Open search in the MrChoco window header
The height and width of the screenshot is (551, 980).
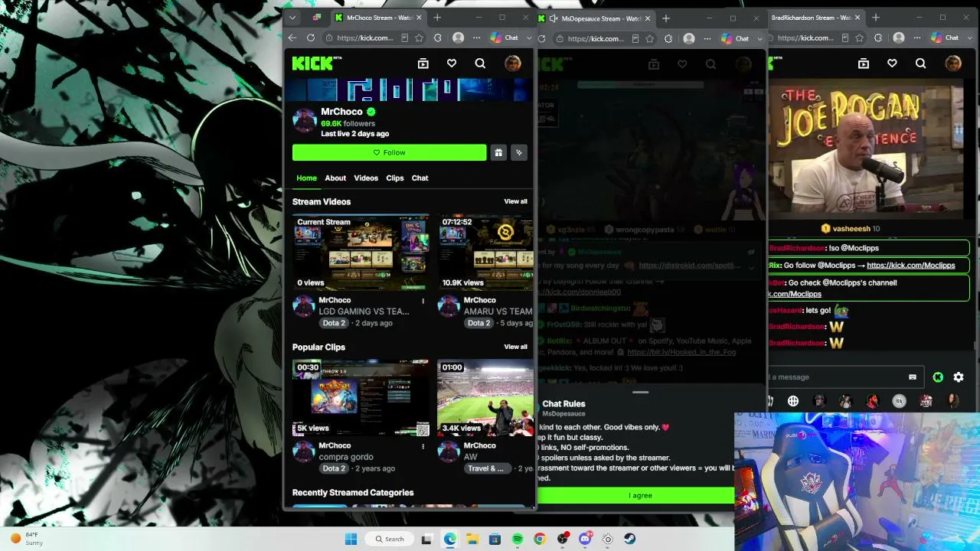[480, 64]
